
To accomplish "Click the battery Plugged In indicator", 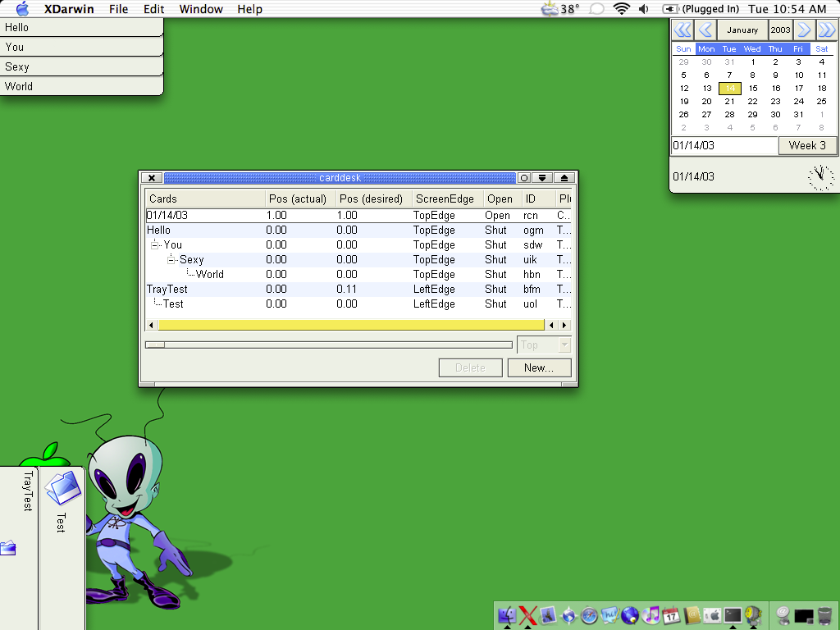I will (701, 9).
